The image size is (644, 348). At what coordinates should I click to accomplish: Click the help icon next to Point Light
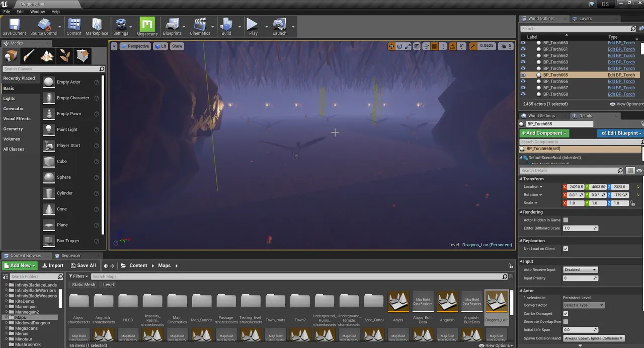pyautogui.click(x=96, y=130)
